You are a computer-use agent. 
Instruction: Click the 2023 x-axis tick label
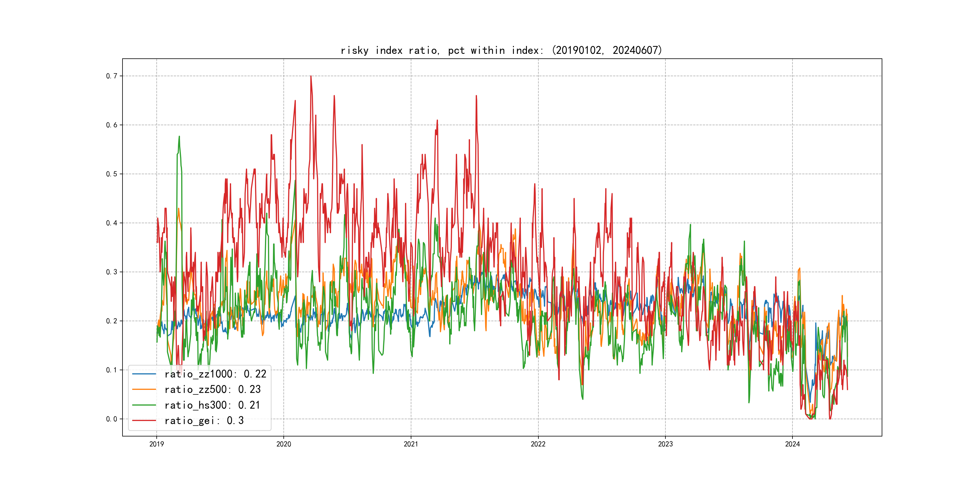(x=665, y=444)
